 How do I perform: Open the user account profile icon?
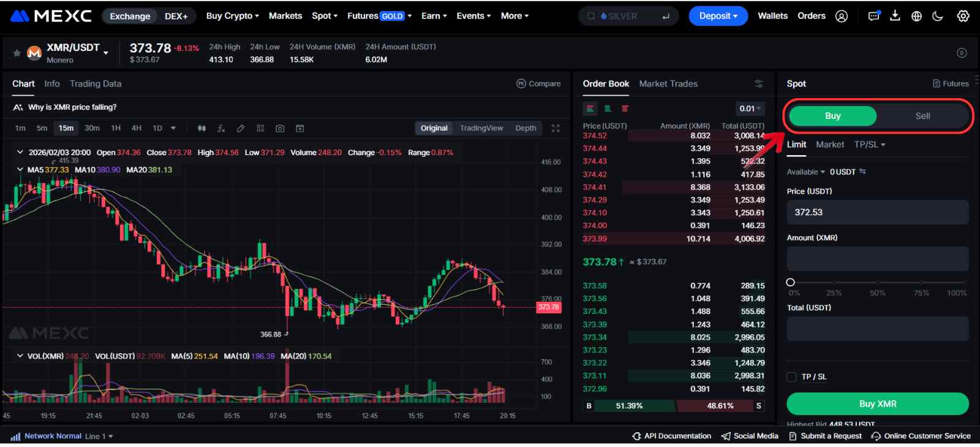[842, 17]
